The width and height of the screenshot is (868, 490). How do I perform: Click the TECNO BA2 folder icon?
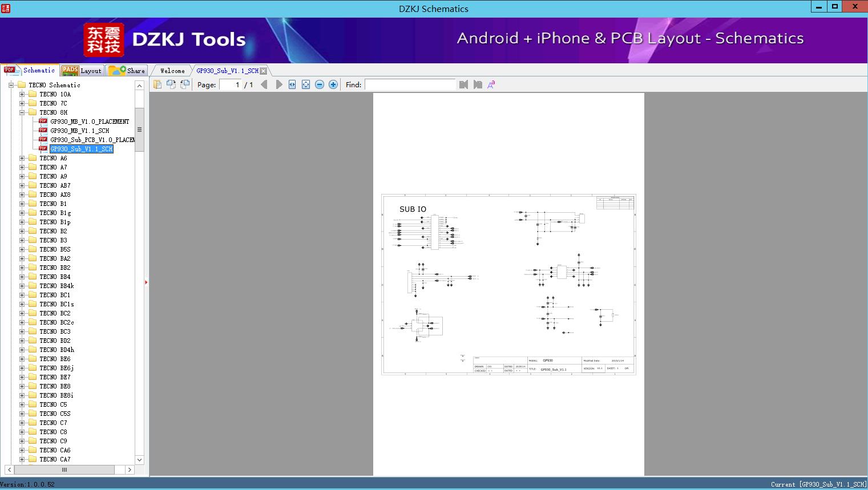coord(33,258)
